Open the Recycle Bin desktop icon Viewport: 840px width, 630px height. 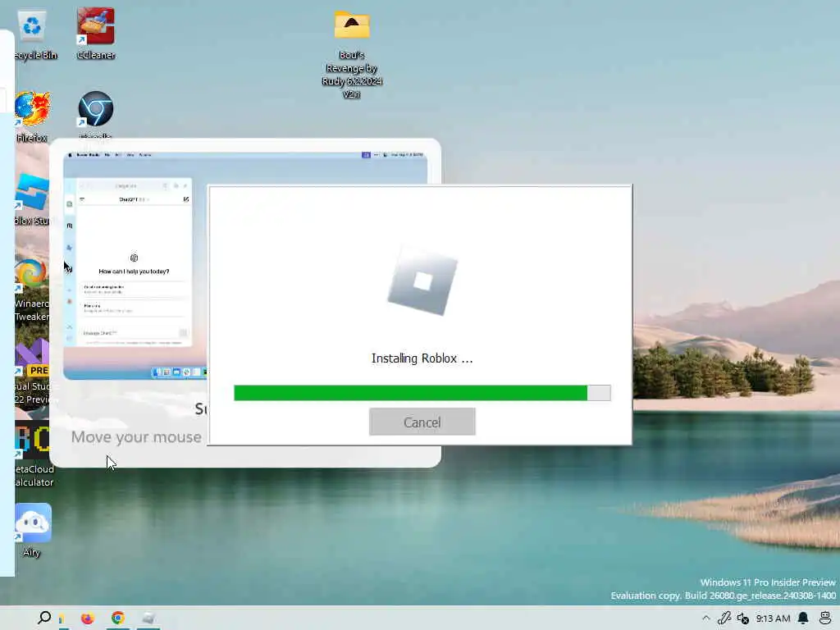tap(33, 33)
